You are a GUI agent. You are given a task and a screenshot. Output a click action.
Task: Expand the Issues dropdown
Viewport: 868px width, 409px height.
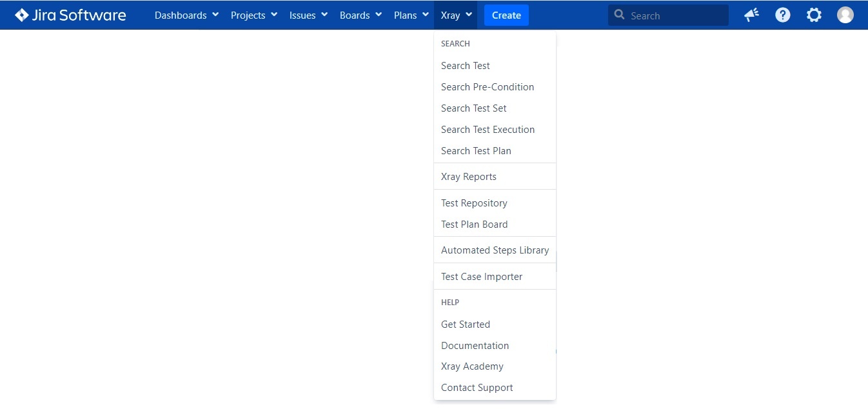pos(308,15)
